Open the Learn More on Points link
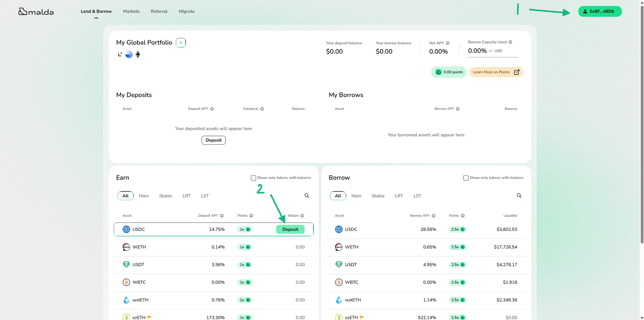Image resolution: width=644 pixels, height=320 pixels. coord(496,72)
